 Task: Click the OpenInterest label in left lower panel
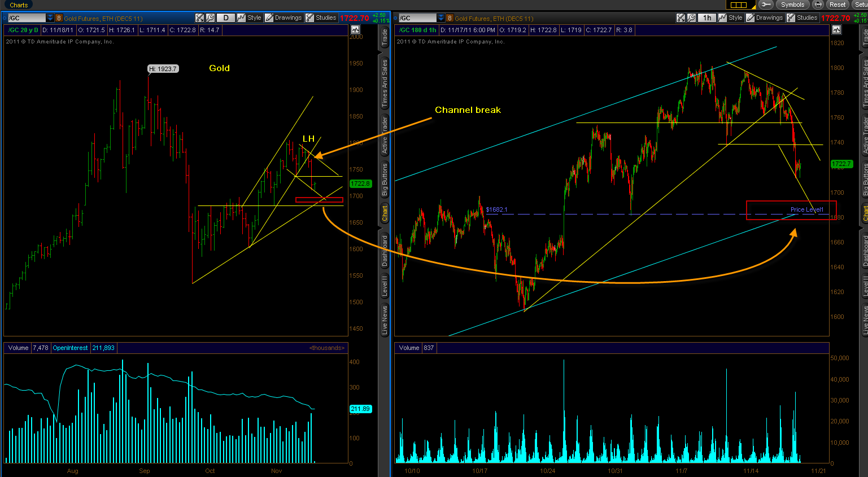pos(70,348)
